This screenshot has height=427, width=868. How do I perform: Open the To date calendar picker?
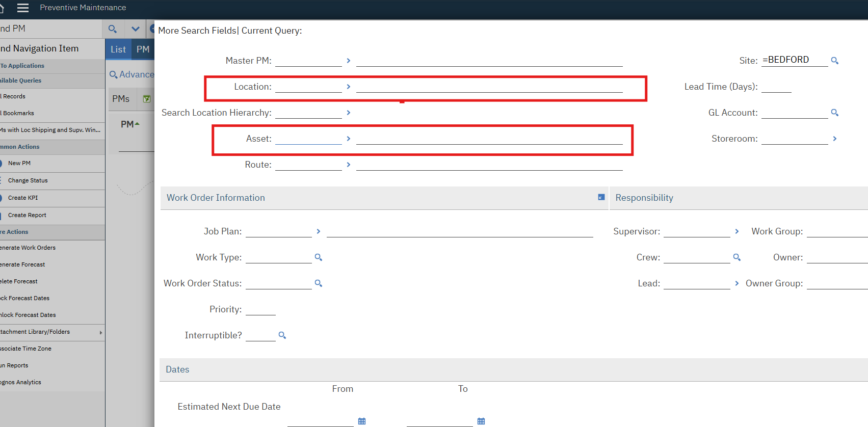pos(481,421)
